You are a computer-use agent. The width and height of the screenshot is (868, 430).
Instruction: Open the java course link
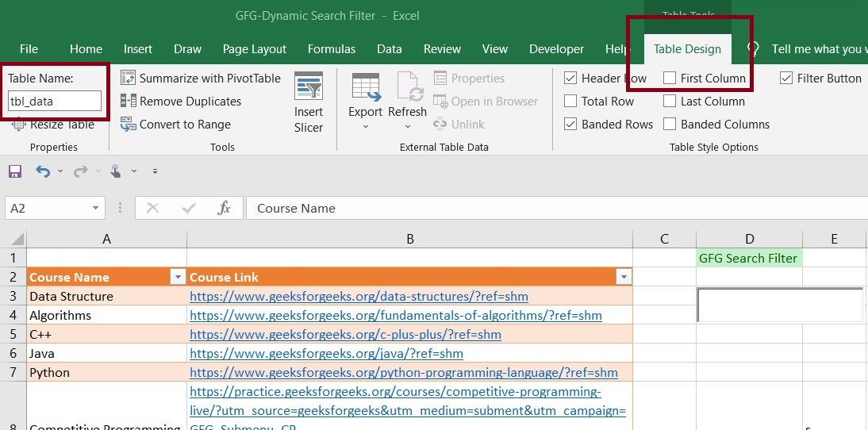[327, 353]
